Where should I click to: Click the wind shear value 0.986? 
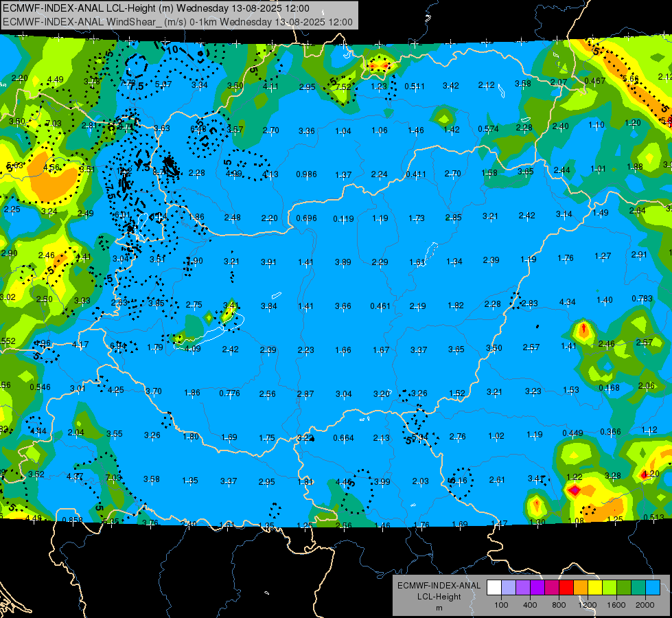tap(306, 174)
